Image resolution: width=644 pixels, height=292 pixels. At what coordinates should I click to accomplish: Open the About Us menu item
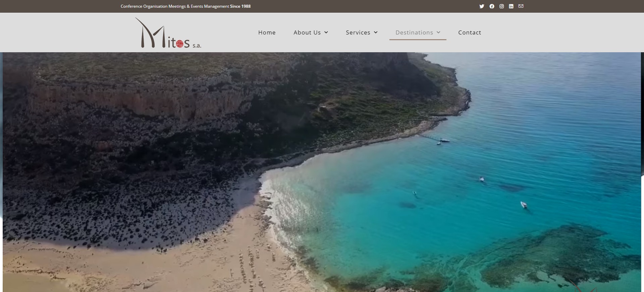(x=307, y=32)
